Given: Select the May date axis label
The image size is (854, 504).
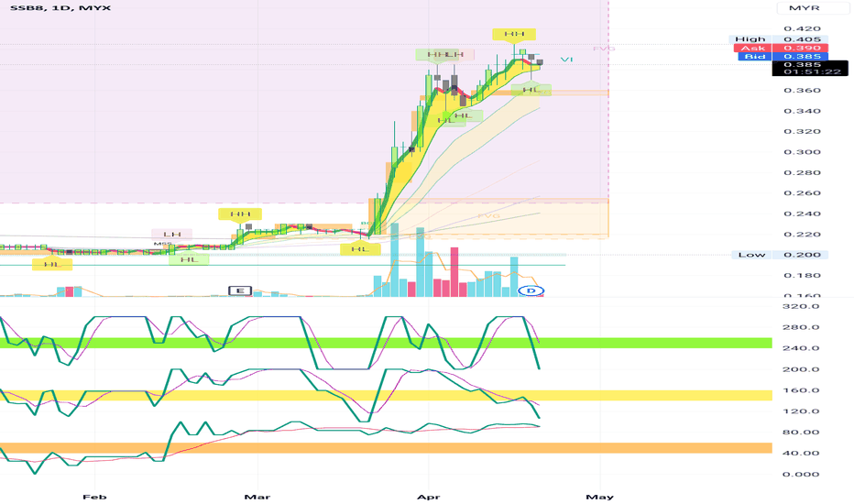Looking at the screenshot, I should coord(599,497).
